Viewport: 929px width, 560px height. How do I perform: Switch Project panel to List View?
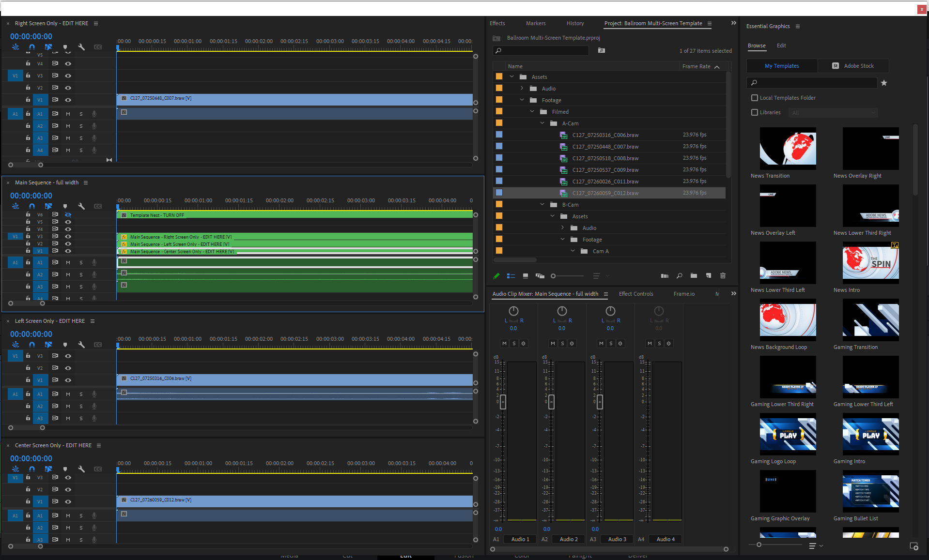click(511, 276)
